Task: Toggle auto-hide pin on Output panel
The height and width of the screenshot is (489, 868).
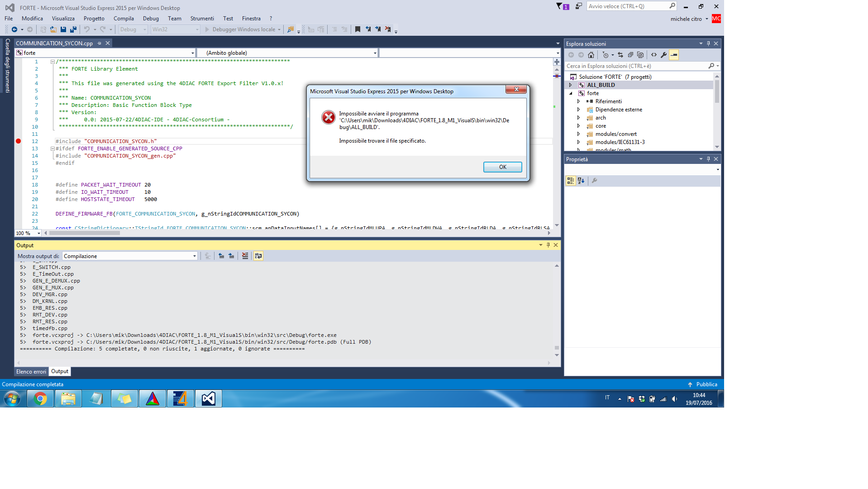Action: point(548,245)
